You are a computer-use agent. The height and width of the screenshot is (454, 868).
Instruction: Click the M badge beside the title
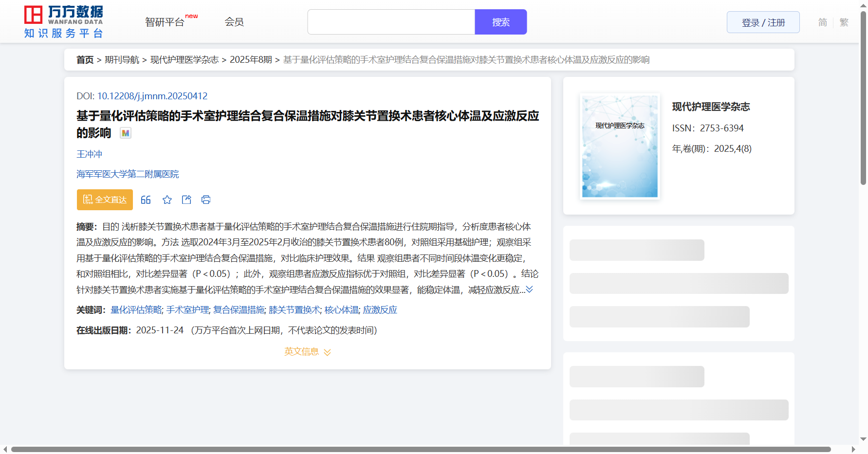126,133
